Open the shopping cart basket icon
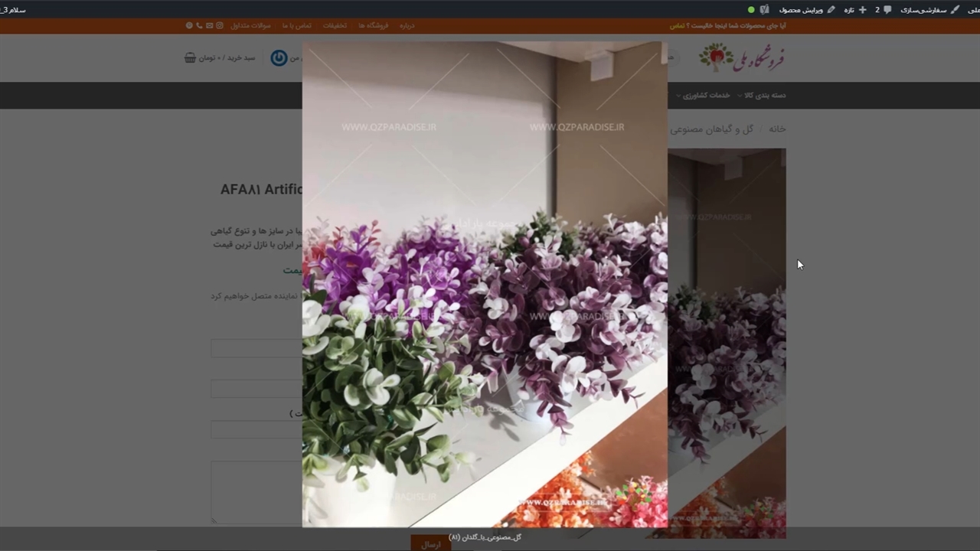 click(190, 58)
